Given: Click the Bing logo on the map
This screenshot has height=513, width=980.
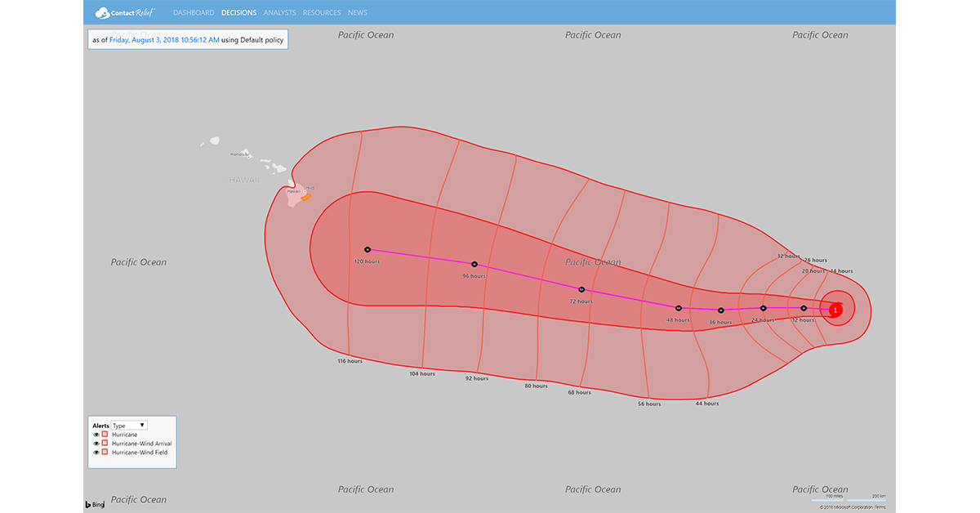Looking at the screenshot, I should tap(96, 505).
